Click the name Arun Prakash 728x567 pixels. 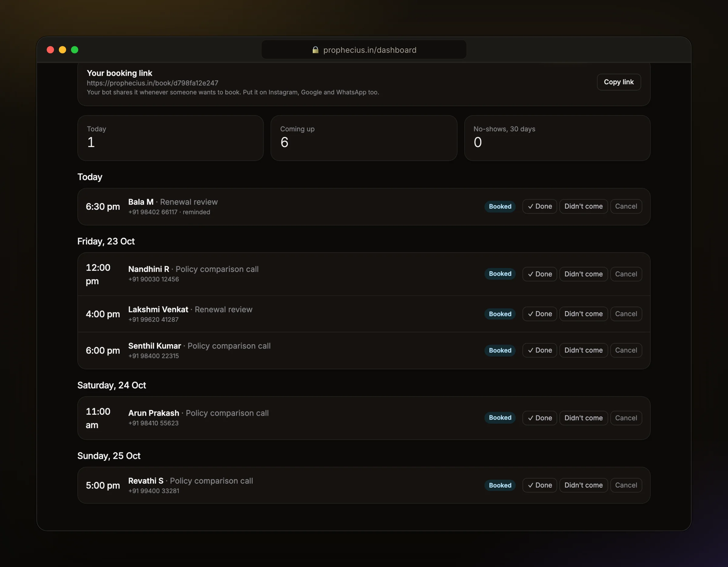[x=154, y=413]
